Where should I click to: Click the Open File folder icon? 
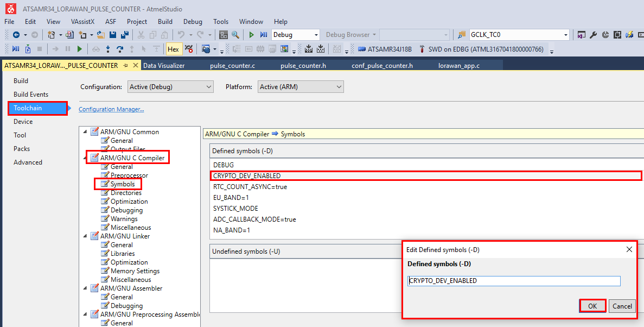(101, 35)
